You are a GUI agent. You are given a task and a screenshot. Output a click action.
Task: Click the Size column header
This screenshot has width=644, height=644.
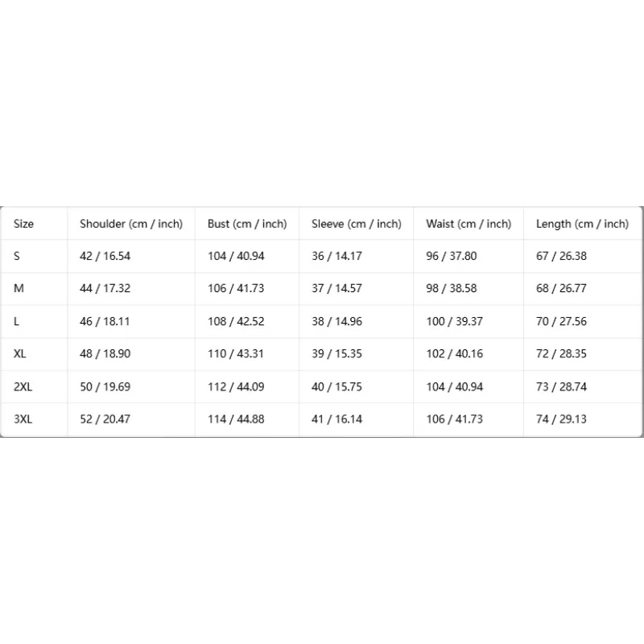[23, 224]
